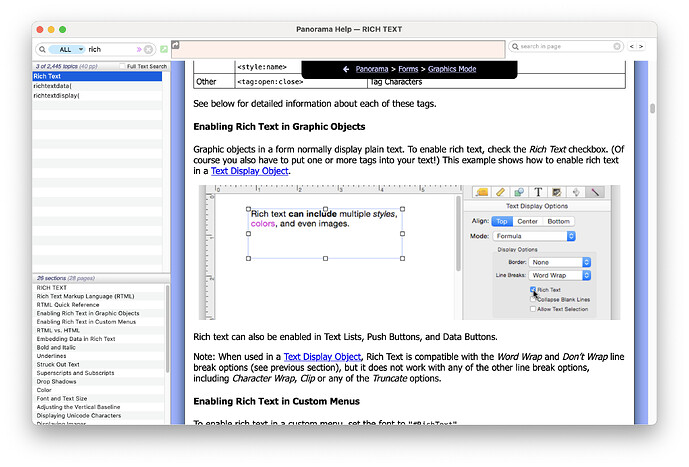Jump to Struck Out Text section
The width and height of the screenshot is (689, 467).
click(x=58, y=365)
